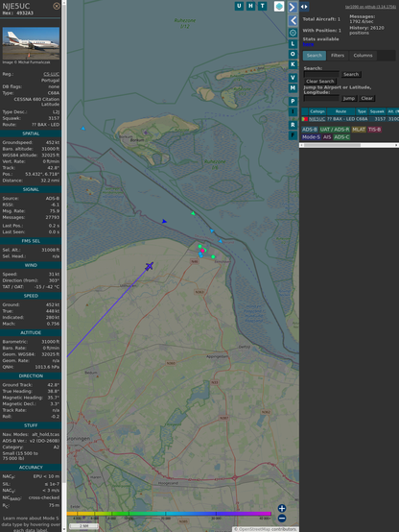Click the Clear button next to Jump

pos(366,98)
